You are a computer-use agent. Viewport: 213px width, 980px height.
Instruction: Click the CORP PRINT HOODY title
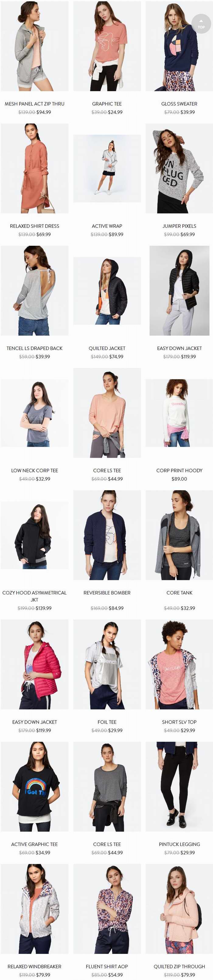click(x=179, y=470)
